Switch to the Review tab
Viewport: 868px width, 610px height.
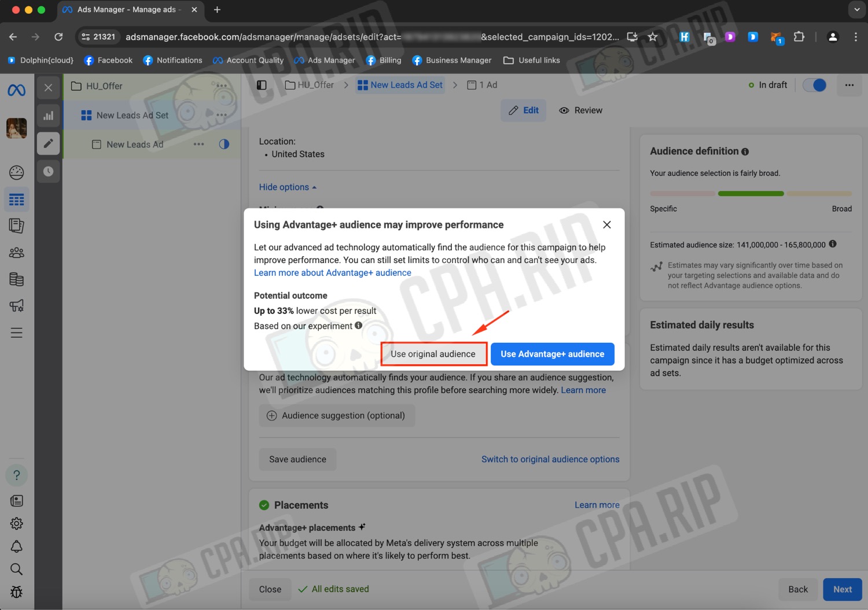[580, 110]
